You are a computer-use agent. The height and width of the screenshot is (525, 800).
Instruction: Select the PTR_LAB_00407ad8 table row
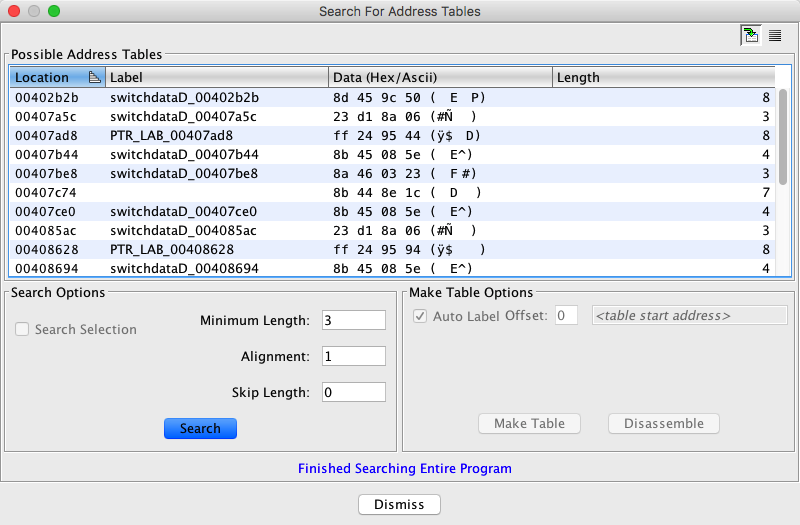tap(172, 136)
